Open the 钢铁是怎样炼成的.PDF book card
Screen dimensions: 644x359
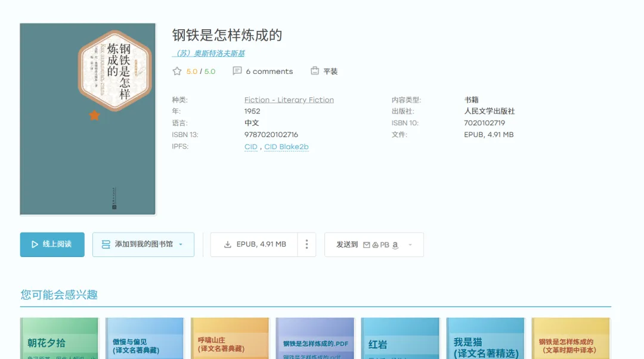[315, 338]
